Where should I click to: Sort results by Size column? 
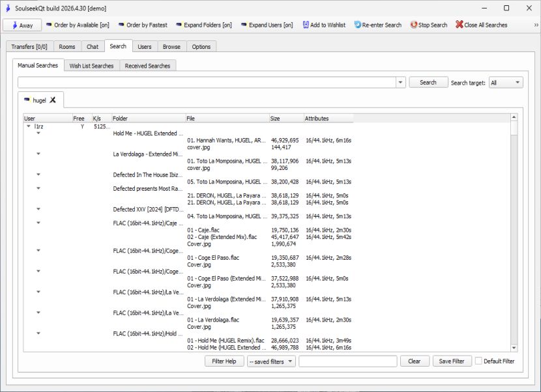[286, 119]
